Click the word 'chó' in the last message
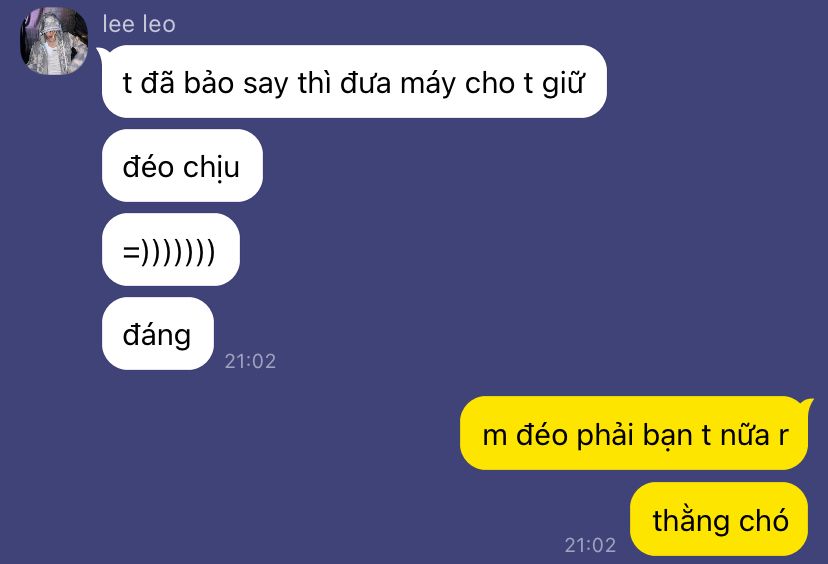828x564 pixels. 764,520
